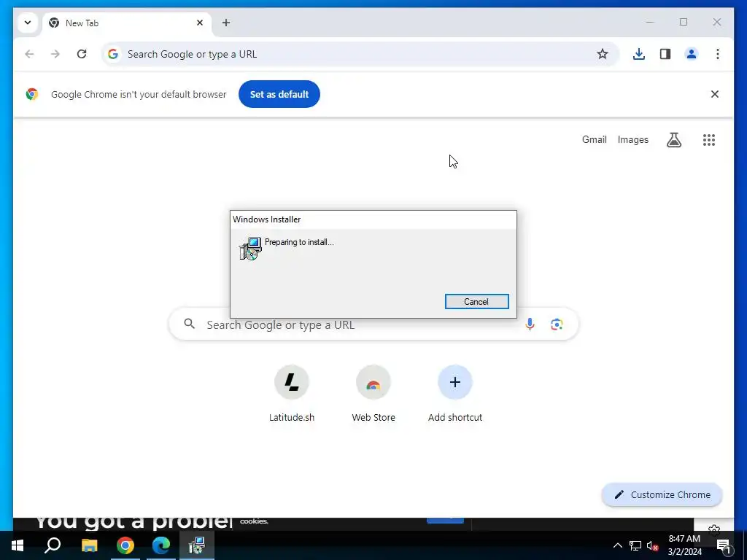The height and width of the screenshot is (560, 747).
Task: Open a new tab with plus button
Action: tap(226, 23)
